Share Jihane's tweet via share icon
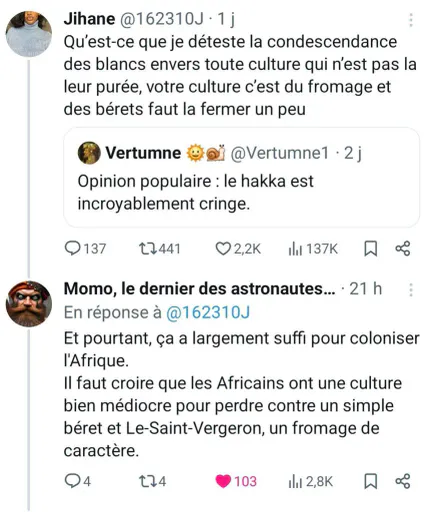Image resolution: width=434 pixels, height=512 pixels. [403, 249]
